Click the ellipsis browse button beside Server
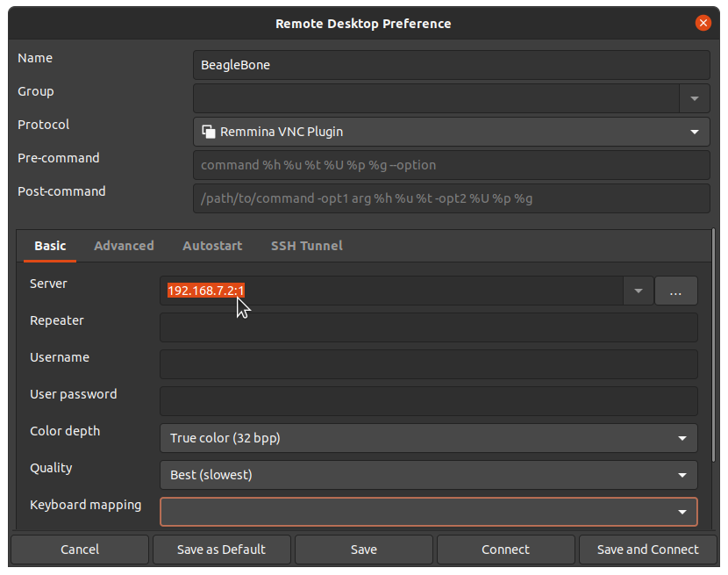The image size is (728, 575). tap(675, 291)
